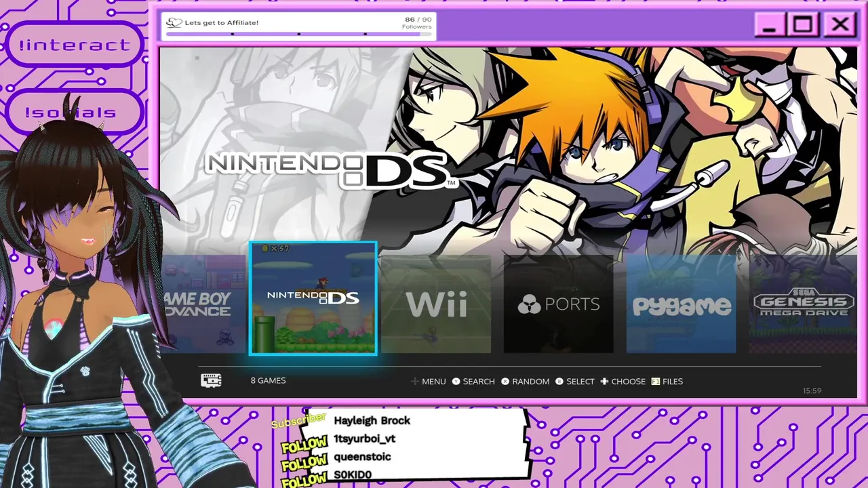Click follower name 1tsyurboi_vt
Image resolution: width=868 pixels, height=488 pixels.
tap(365, 439)
